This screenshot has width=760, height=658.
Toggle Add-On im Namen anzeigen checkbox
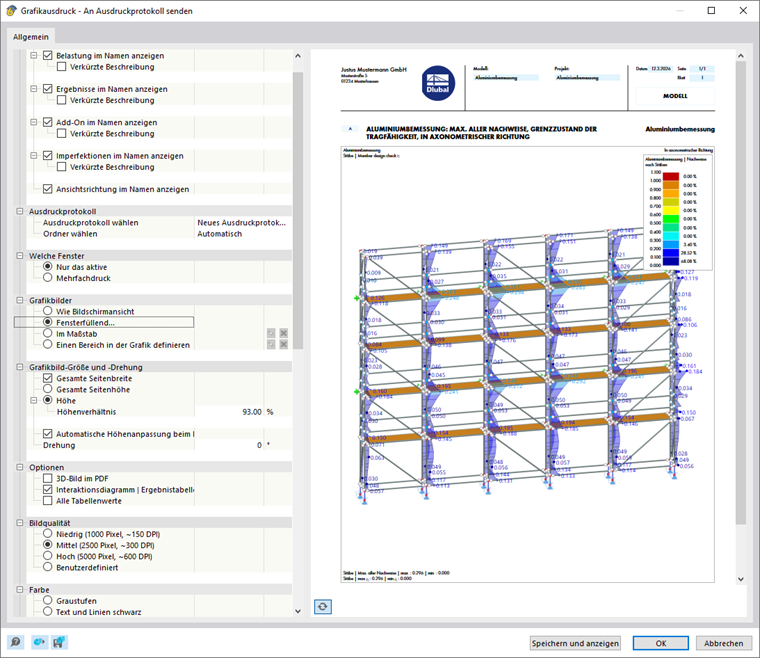[48, 122]
